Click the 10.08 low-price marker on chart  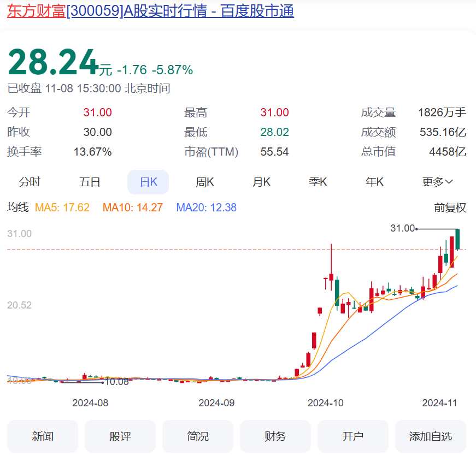click(117, 382)
